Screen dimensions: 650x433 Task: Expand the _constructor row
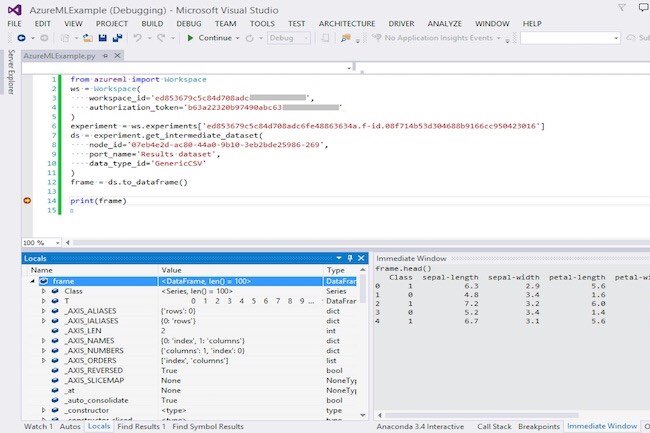pyautogui.click(x=44, y=411)
